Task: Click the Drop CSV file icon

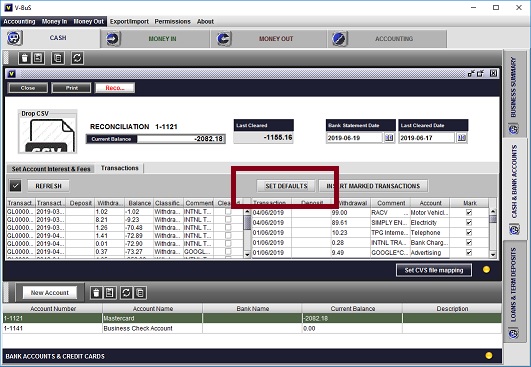Action: [47, 132]
